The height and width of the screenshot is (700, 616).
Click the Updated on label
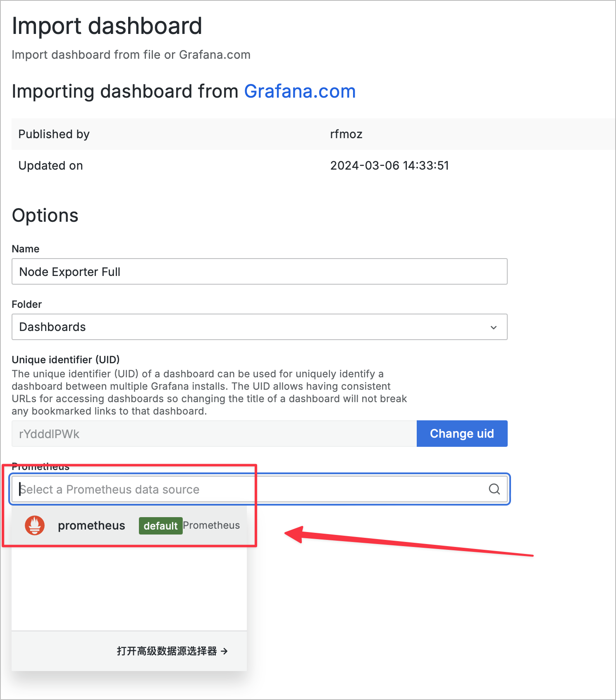pyautogui.click(x=50, y=165)
